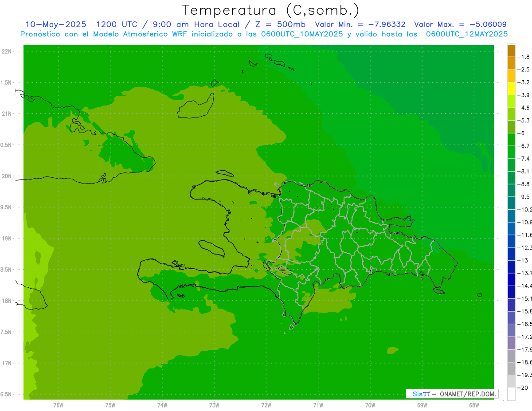Click the '-11.6' colorbar value

[x=525, y=235]
